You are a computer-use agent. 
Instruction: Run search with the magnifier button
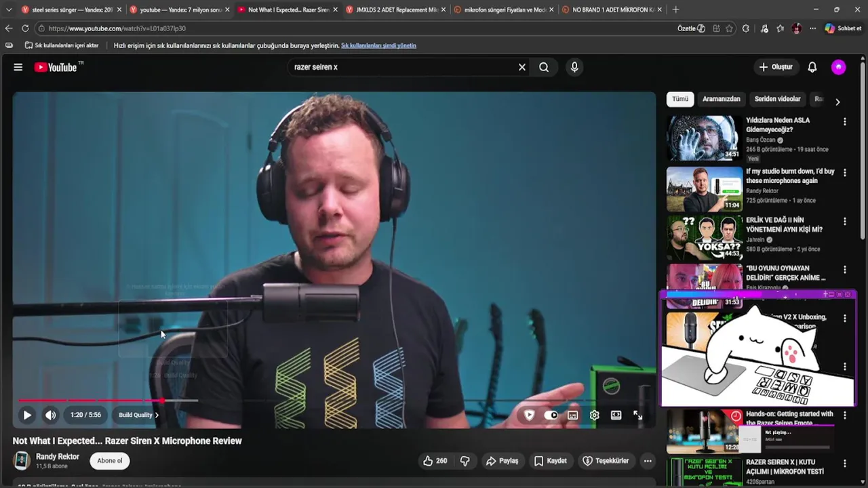click(544, 67)
